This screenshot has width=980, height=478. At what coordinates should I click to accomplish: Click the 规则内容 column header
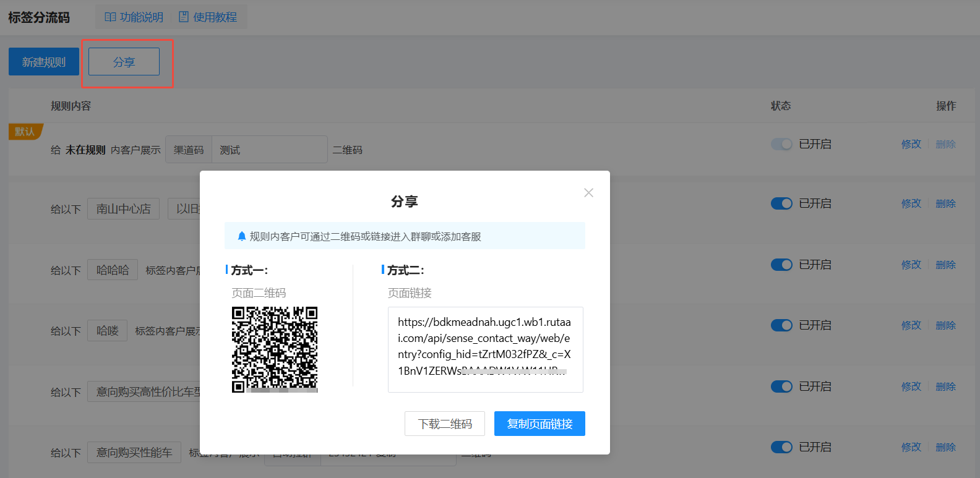pyautogui.click(x=71, y=106)
